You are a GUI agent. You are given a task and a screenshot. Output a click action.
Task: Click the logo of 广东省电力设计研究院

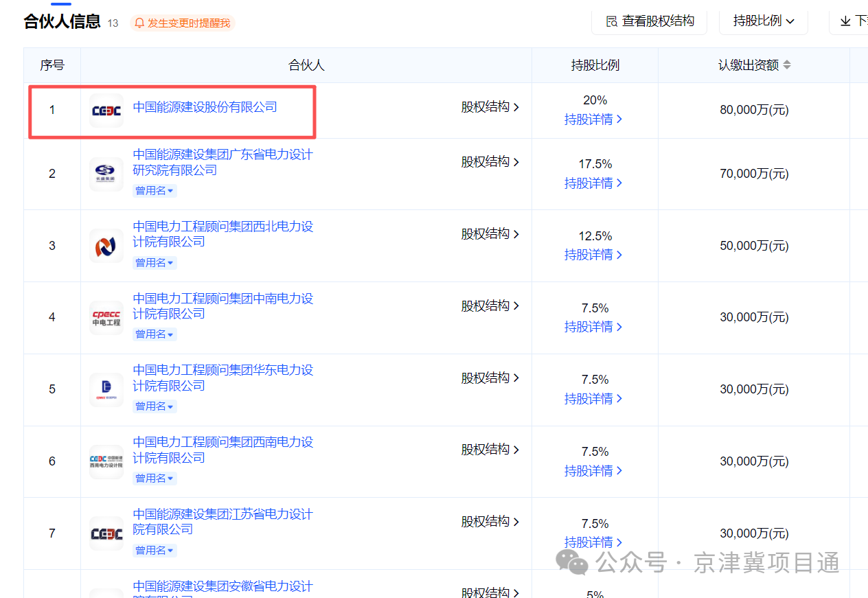tap(106, 174)
